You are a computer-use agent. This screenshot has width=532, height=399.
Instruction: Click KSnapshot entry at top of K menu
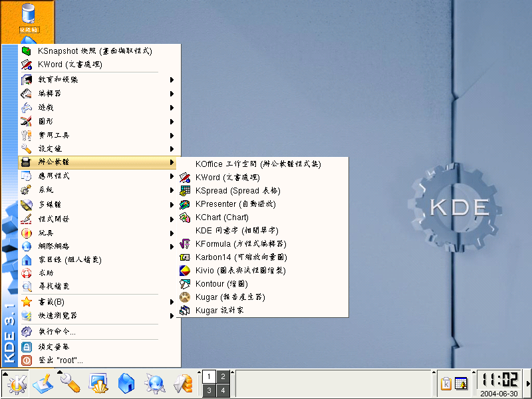coord(93,51)
